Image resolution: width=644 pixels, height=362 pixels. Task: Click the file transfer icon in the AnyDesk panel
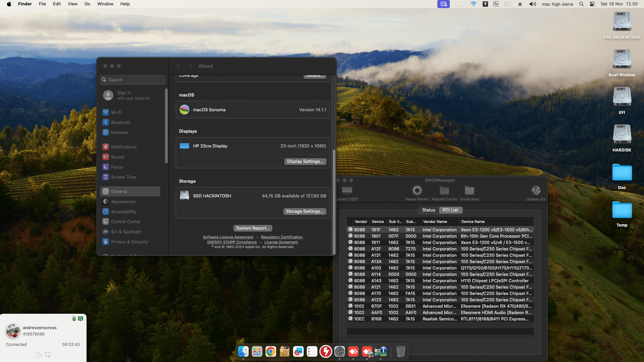click(39, 355)
